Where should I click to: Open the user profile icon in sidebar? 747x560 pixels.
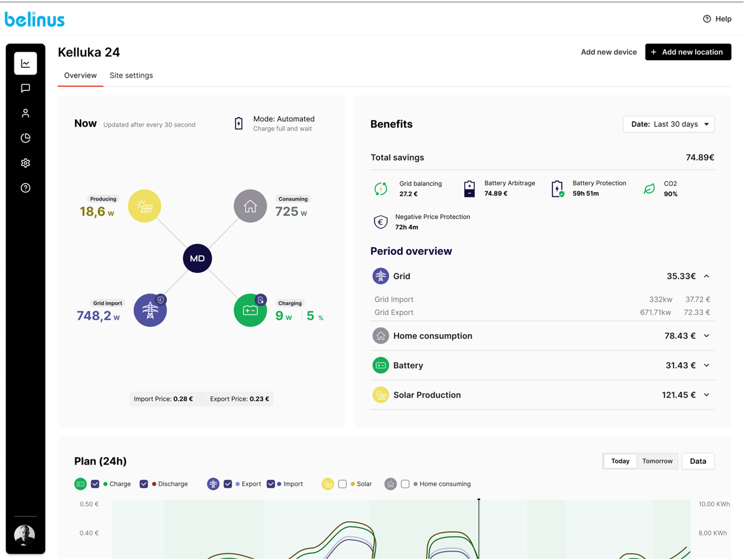click(x=25, y=114)
